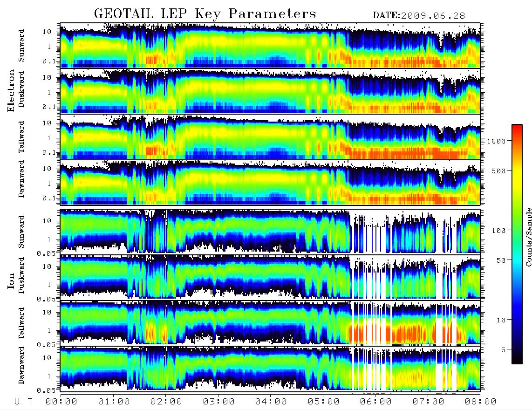Click the vertical Ion group label
Screen dimensions: 532x410
point(11,280)
